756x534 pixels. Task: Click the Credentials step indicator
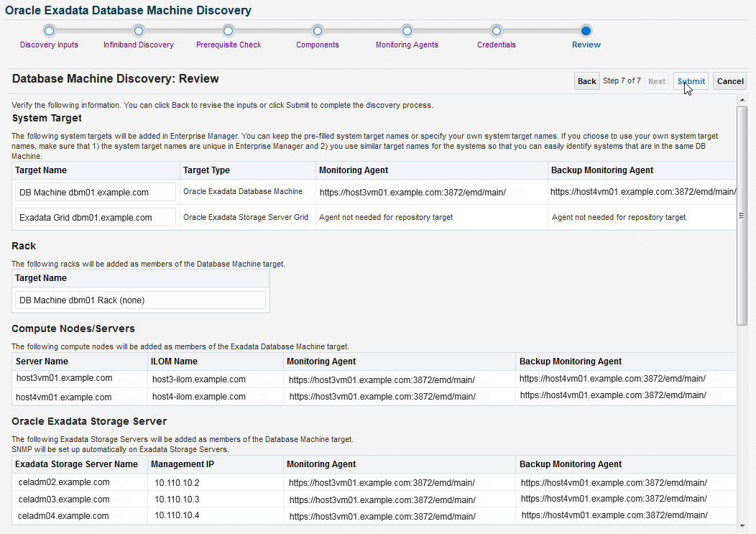(496, 31)
